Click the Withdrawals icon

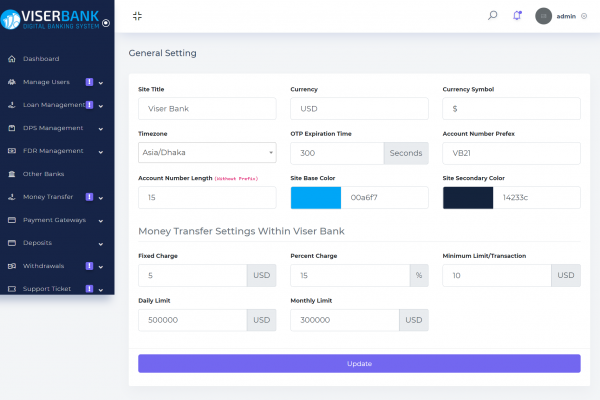[x=12, y=266]
